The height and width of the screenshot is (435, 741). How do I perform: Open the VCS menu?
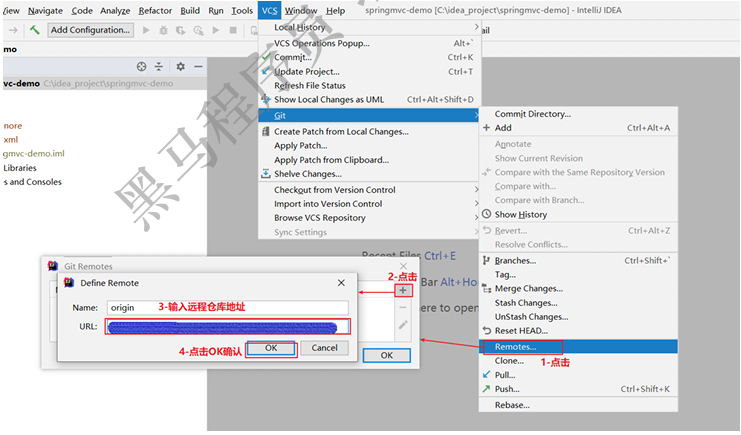tap(269, 10)
